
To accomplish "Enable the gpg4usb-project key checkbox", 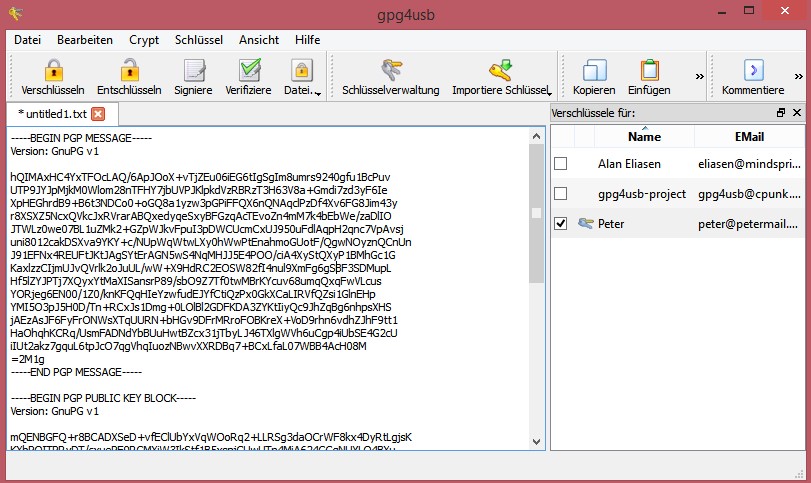I will tap(561, 193).
